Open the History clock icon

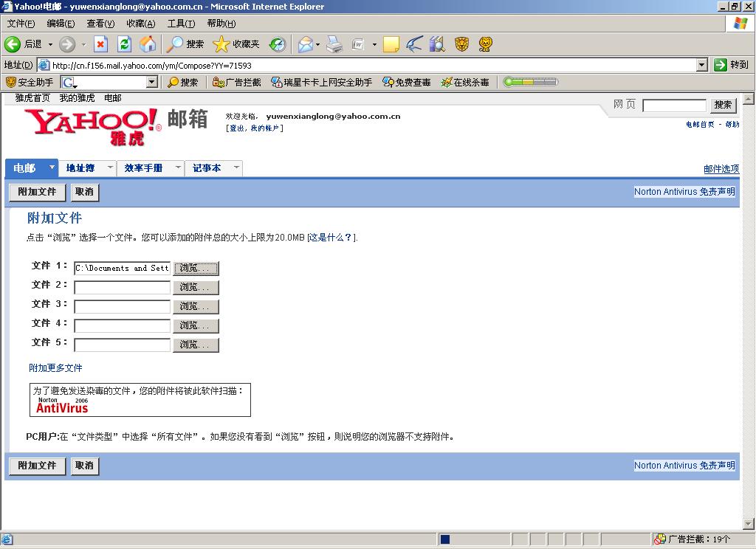[x=278, y=44]
